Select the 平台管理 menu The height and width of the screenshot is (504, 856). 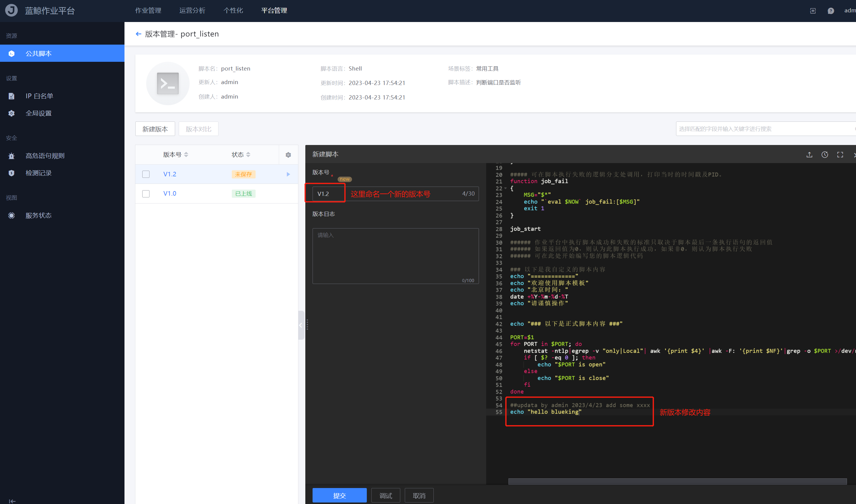click(x=274, y=11)
